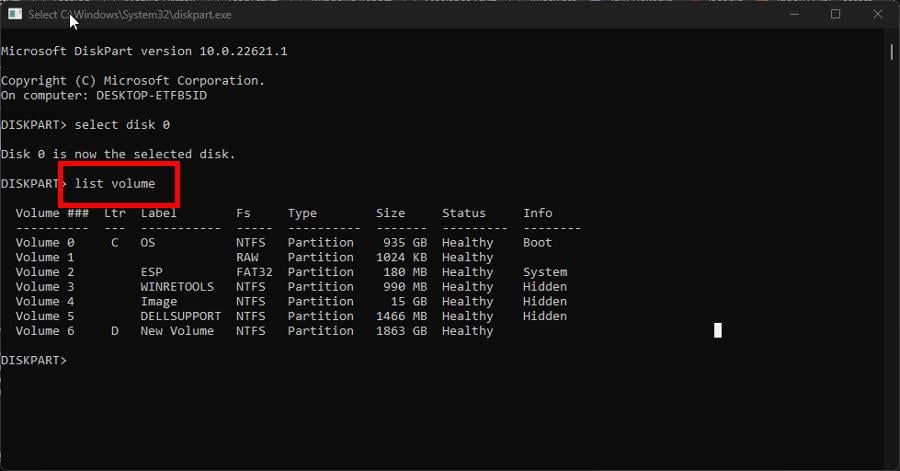
Task: Click the vertical scrollbar thumb
Action: pos(892,50)
